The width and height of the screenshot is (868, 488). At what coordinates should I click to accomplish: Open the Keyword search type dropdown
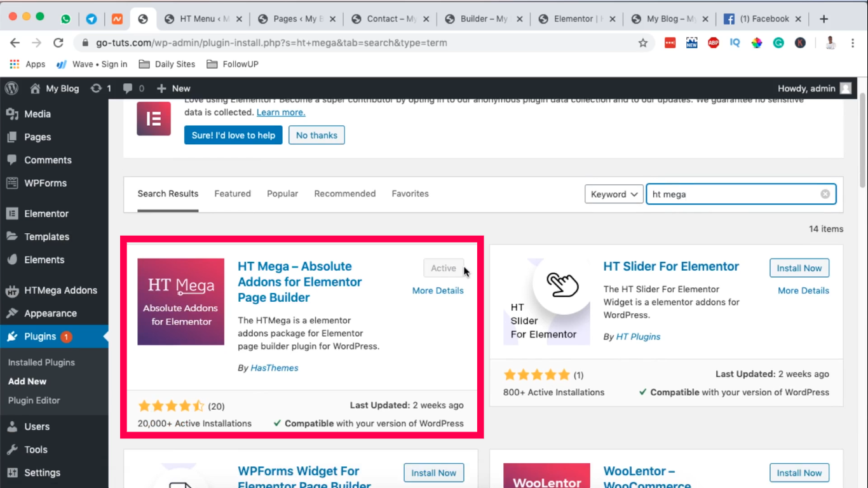point(614,194)
